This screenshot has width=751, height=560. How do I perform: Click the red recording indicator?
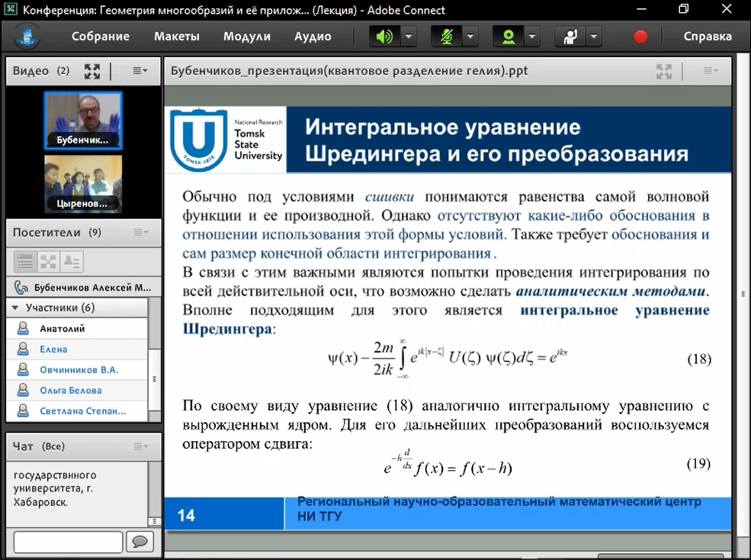click(640, 37)
